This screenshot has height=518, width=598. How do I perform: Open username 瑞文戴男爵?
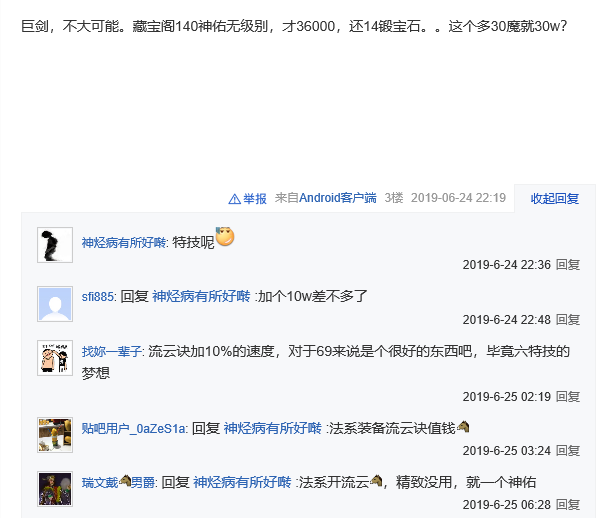(118, 482)
